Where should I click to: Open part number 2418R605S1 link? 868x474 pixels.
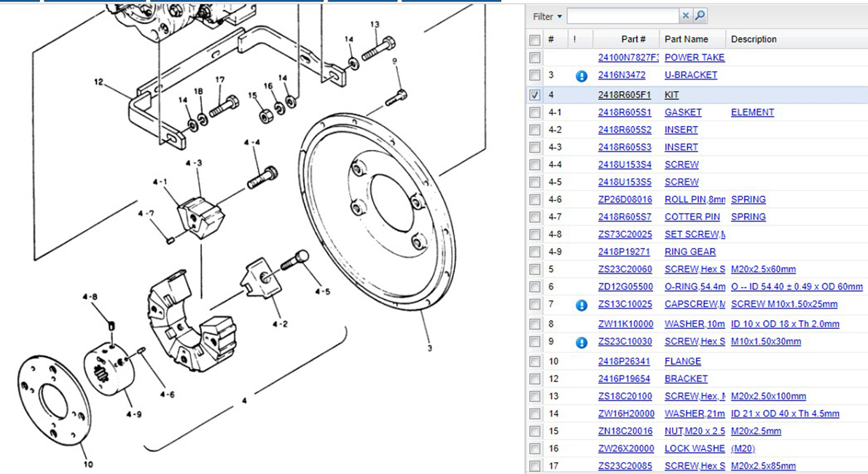(x=625, y=112)
